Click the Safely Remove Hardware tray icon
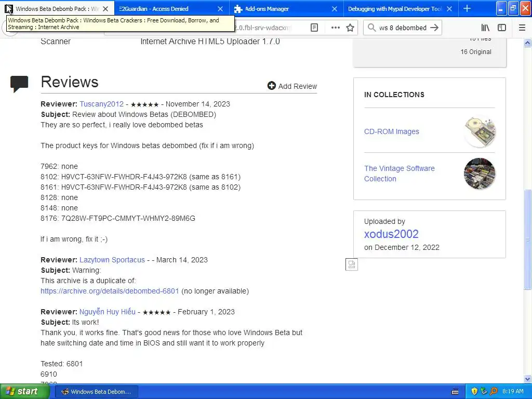The image size is (532, 399). pos(484,391)
